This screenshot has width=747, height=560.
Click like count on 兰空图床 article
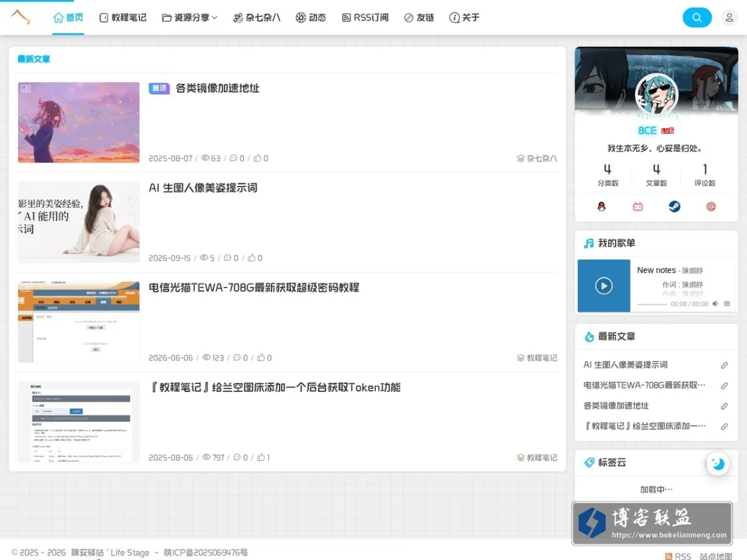264,457
